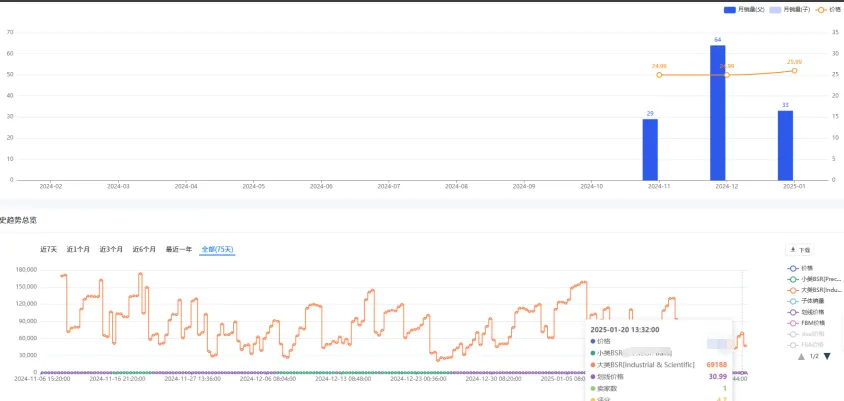This screenshot has height=401, width=844.
Task: Click the tooltip timestamp 2025-01-20 13:32:00
Action: click(x=625, y=330)
